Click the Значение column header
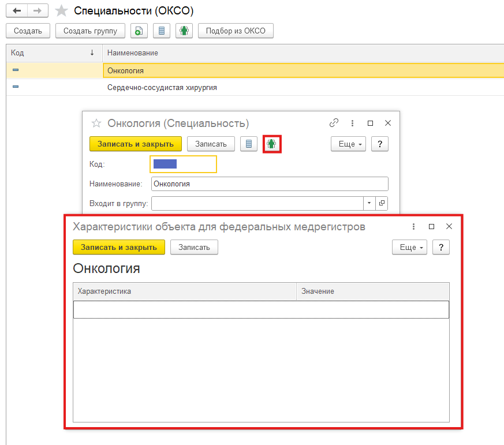The height and width of the screenshot is (445, 504). click(x=373, y=291)
